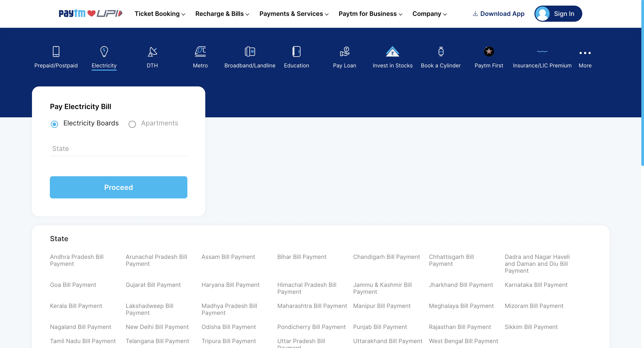
Task: Click the More three-dots icon
Action: coord(585,53)
